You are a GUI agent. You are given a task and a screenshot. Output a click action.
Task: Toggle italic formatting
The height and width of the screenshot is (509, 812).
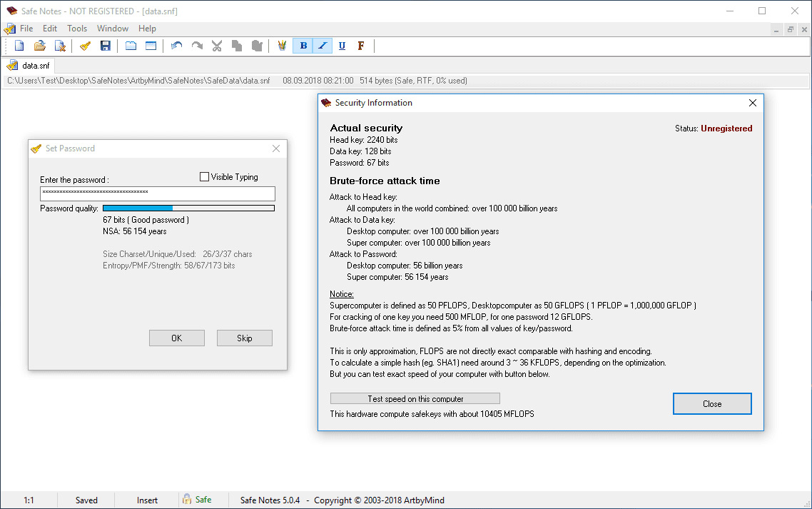tap(322, 46)
